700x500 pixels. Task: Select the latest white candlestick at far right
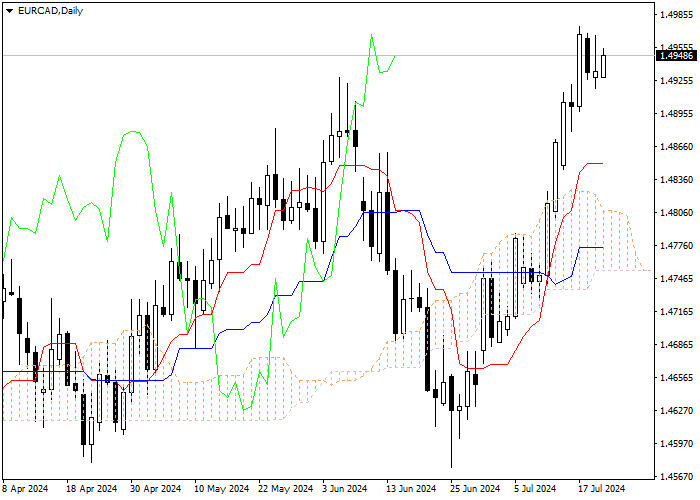click(x=604, y=67)
